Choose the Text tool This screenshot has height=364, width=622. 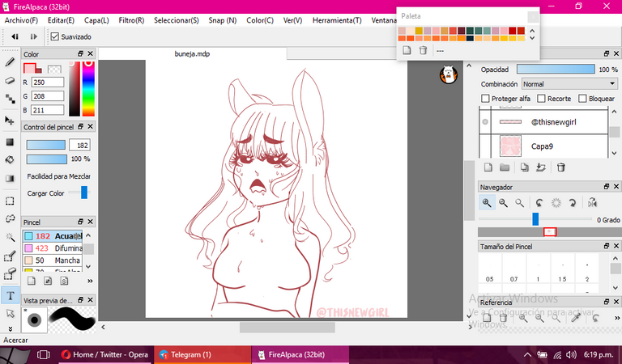[x=11, y=295]
